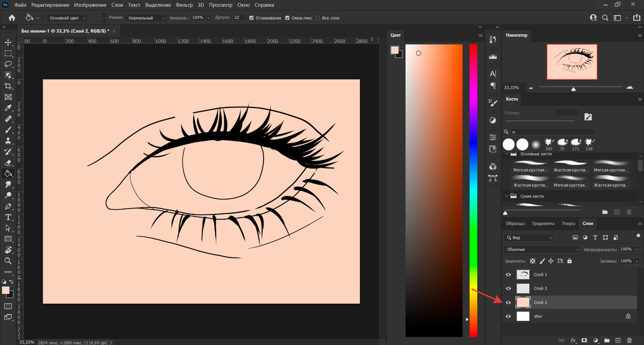The width and height of the screenshot is (644, 345).
Task: Select the Lasso tool
Action: (8, 64)
